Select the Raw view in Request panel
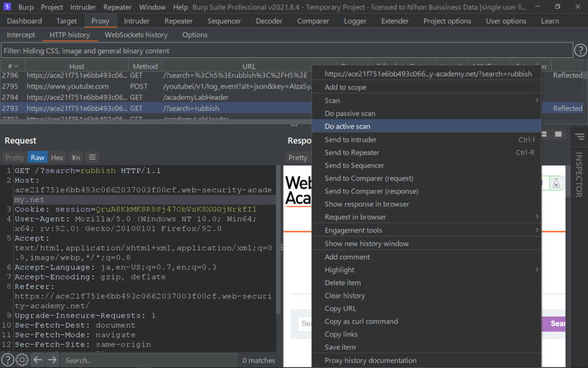Image resolution: width=588 pixels, height=368 pixels. tap(38, 158)
